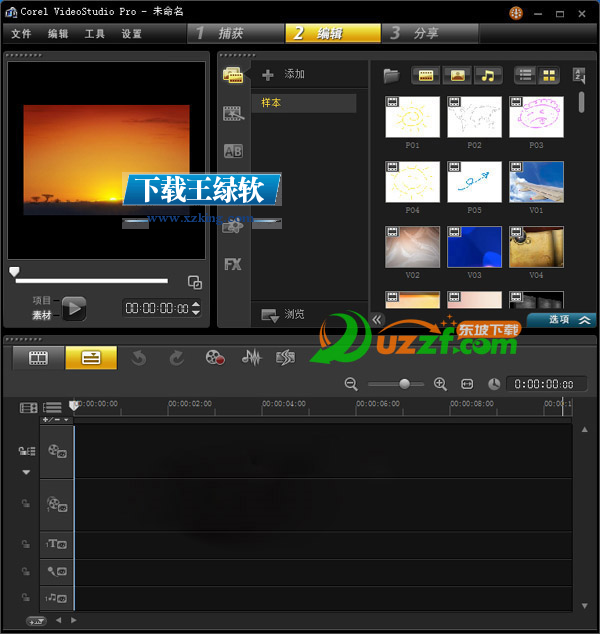Open the chapter/cue point menu icon

tap(53, 408)
